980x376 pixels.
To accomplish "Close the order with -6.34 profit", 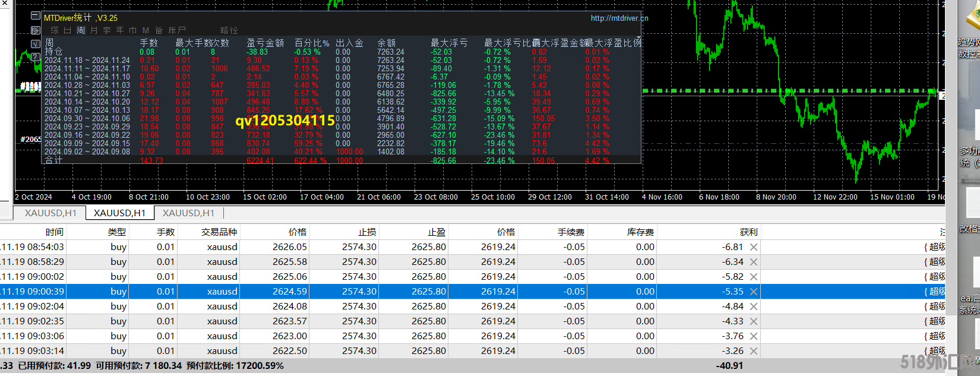I will pyautogui.click(x=753, y=262).
